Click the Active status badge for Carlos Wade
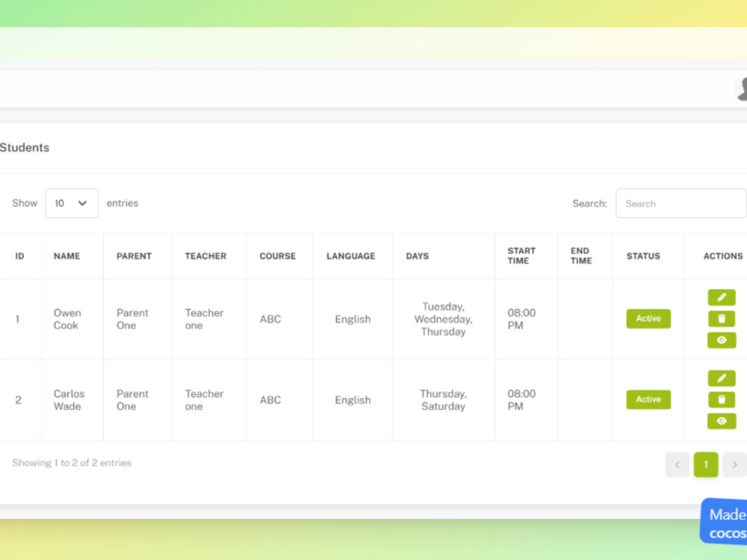The image size is (747, 560). pos(648,399)
